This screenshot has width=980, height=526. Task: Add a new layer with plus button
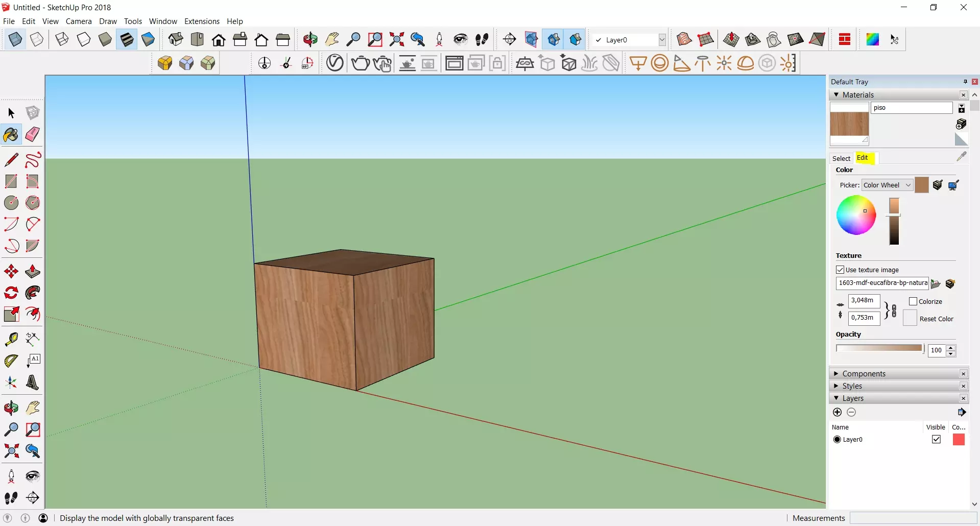coord(837,412)
